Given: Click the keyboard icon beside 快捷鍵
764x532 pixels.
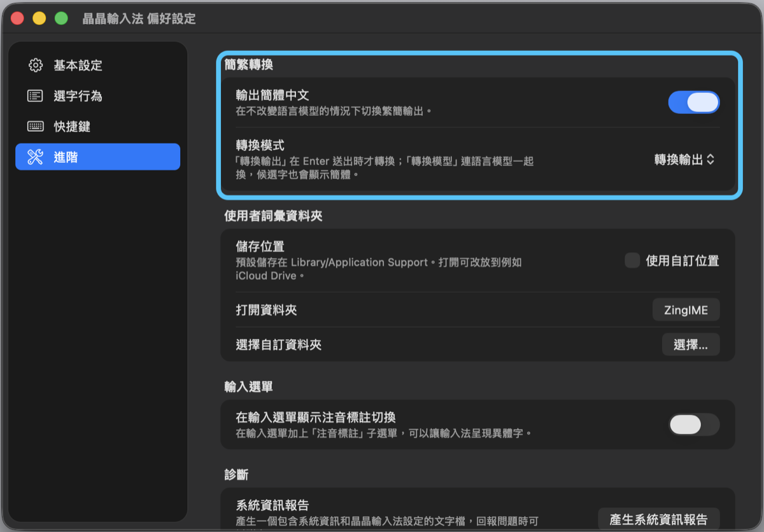Looking at the screenshot, I should (36, 126).
